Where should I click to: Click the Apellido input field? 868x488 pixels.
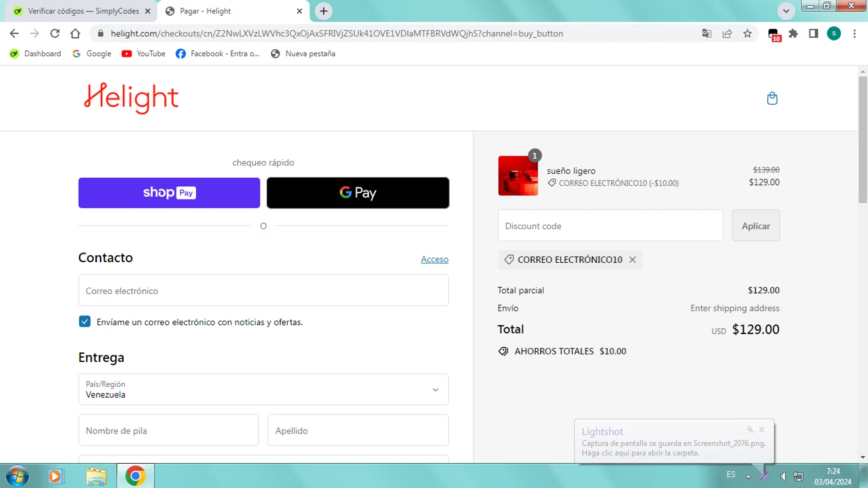coord(358,430)
